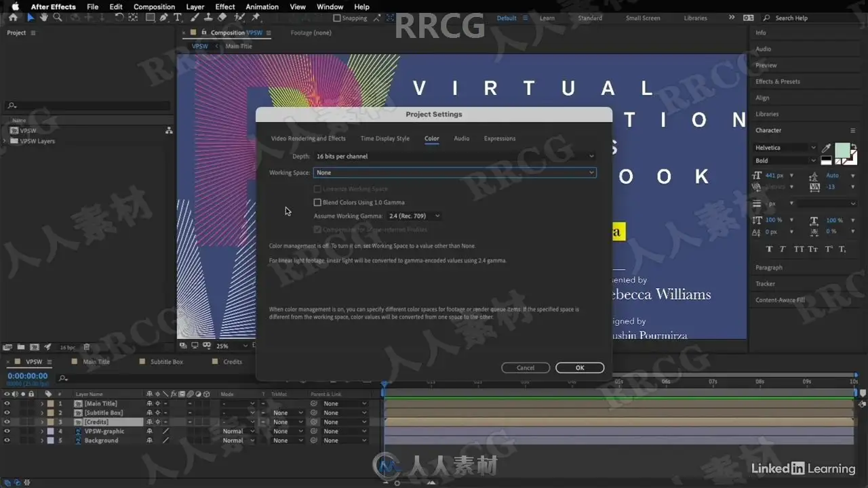Select the Puppet Pin tool
The image size is (868, 488).
pyautogui.click(x=256, y=18)
